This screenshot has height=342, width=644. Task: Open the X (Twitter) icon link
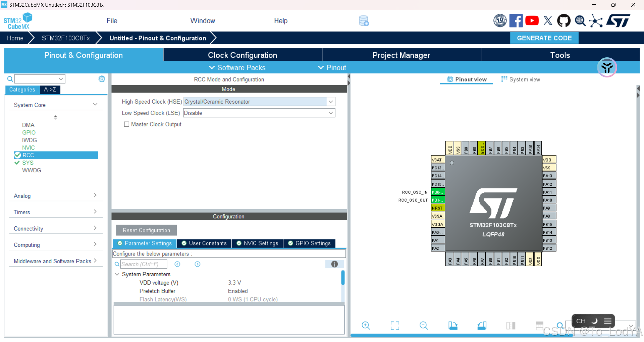(x=548, y=21)
